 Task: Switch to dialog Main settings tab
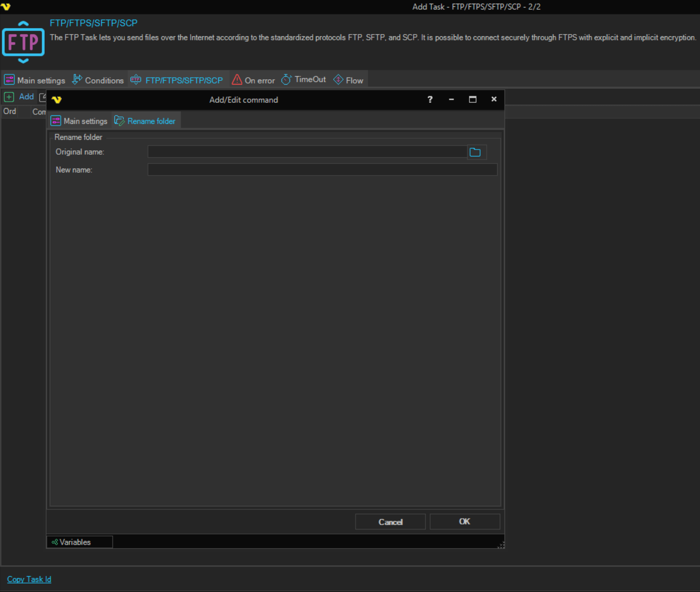(79, 121)
